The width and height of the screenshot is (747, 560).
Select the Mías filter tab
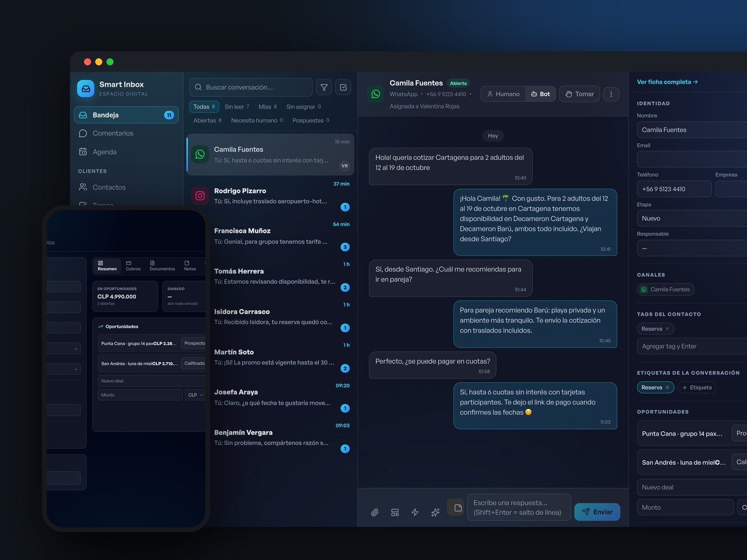[268, 107]
